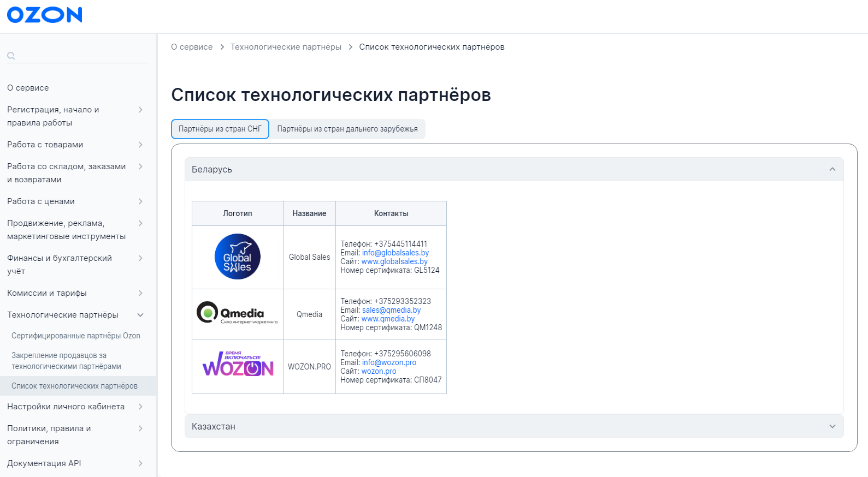Expand 'Документация API' chevron
This screenshot has height=477, width=868.
[x=140, y=463]
